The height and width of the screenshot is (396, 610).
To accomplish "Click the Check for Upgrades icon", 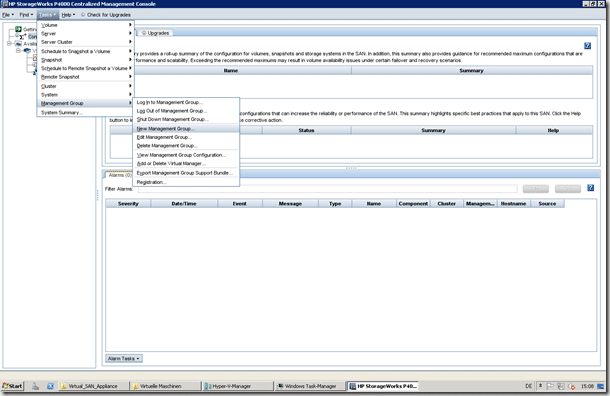I will 83,15.
